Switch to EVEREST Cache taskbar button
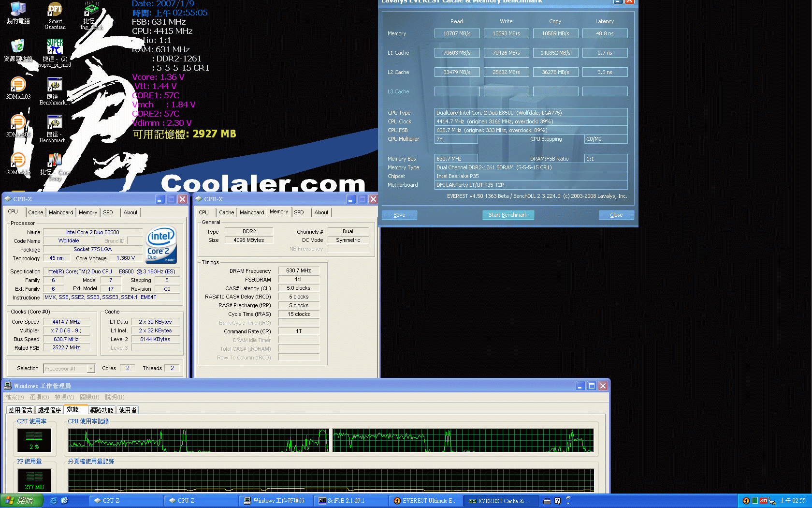 [x=501, y=501]
